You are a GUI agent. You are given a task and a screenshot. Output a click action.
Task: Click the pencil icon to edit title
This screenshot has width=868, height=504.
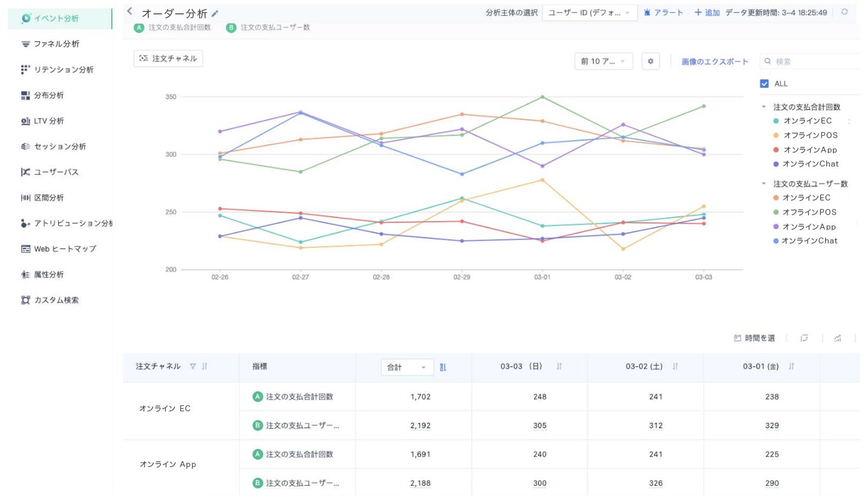coord(215,13)
